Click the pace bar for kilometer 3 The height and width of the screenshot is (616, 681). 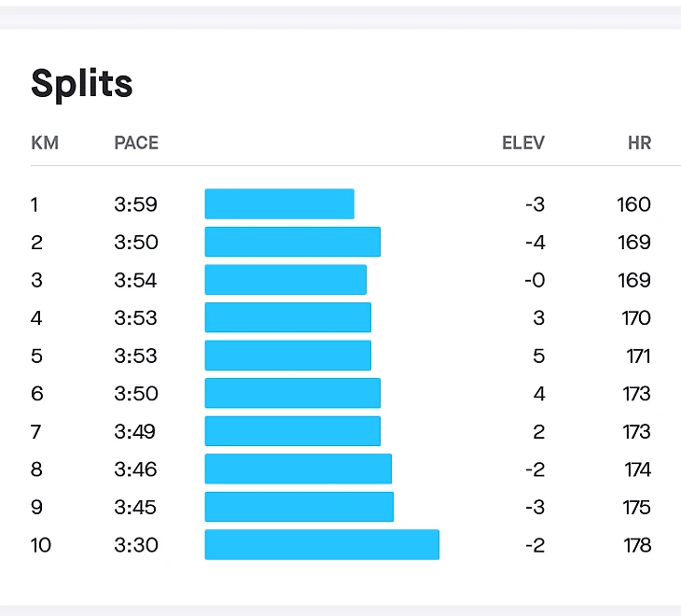[285, 280]
